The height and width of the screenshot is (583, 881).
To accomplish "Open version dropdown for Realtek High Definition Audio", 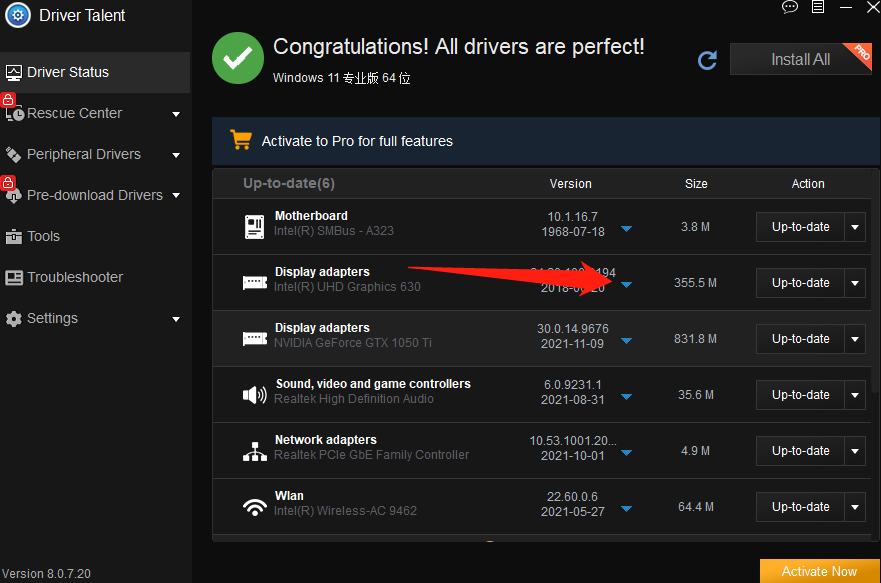I will click(x=626, y=397).
